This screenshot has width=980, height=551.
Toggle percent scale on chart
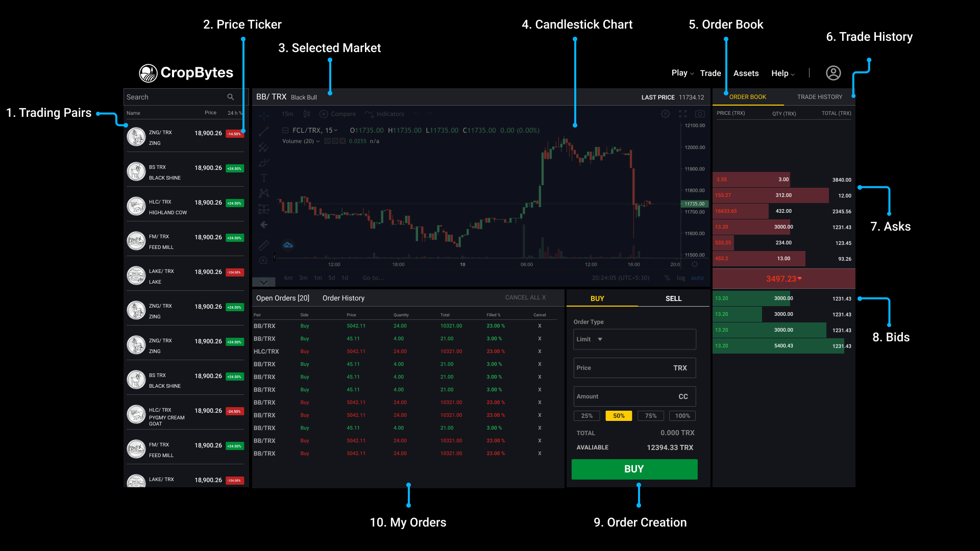click(667, 278)
